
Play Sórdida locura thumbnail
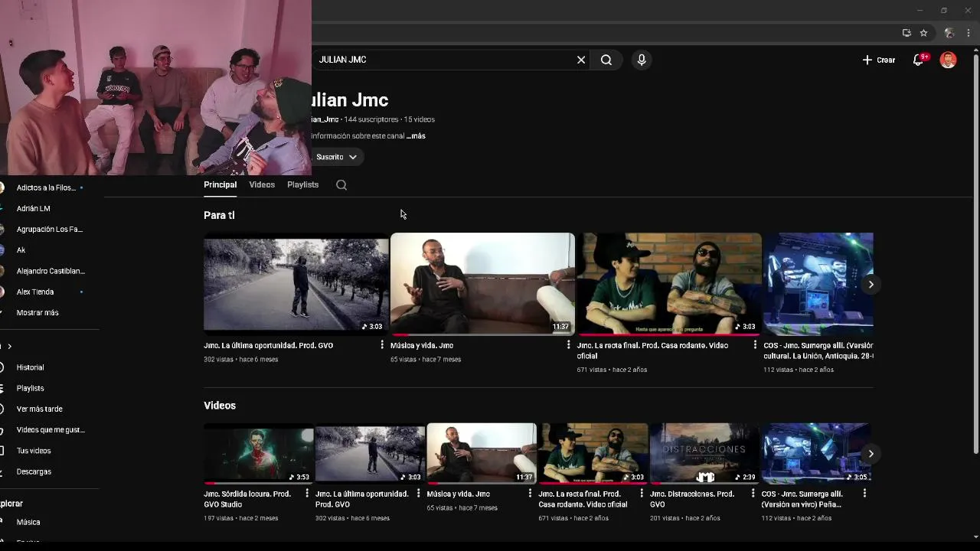[x=259, y=454]
